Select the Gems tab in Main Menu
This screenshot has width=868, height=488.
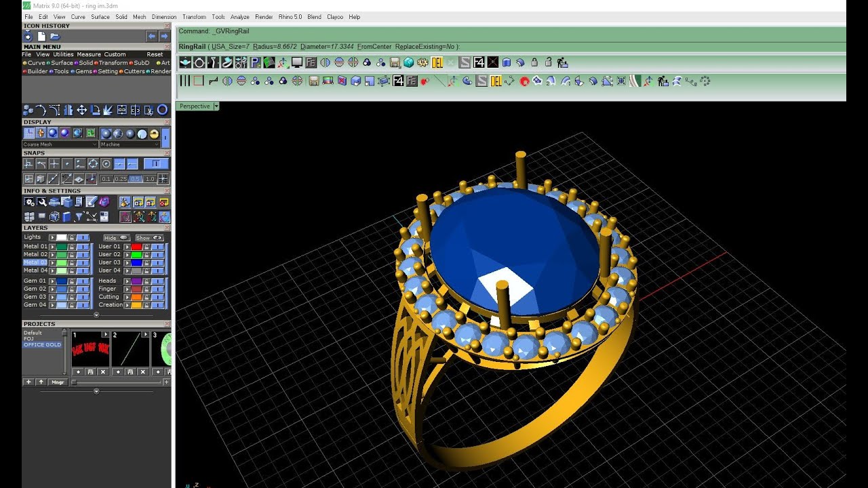pyautogui.click(x=83, y=71)
